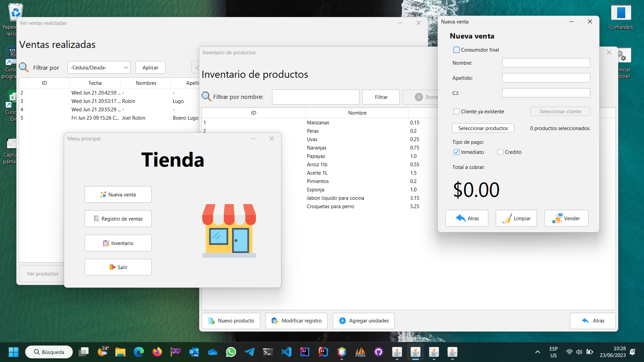Open Inventario from the main menu

pos(118,243)
